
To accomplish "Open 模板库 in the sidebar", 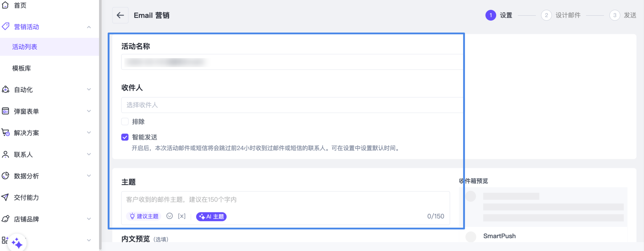I will point(21,68).
